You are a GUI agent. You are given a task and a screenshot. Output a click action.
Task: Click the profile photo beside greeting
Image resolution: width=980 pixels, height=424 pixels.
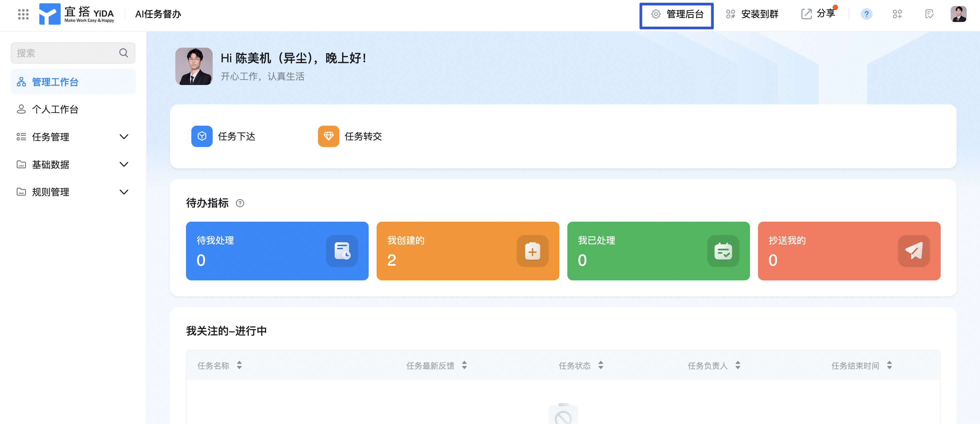click(194, 66)
